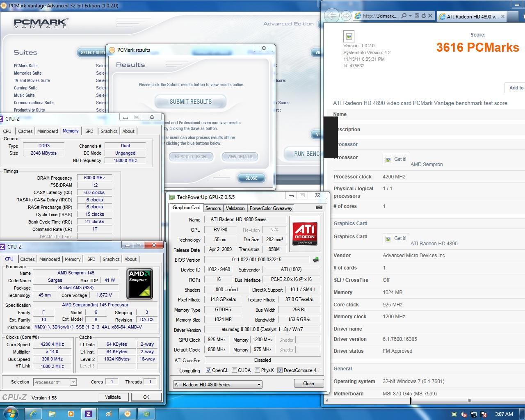The image size is (525, 420).
Task: Click the AMD Sempron logo in CPU-Z
Action: 139,284
